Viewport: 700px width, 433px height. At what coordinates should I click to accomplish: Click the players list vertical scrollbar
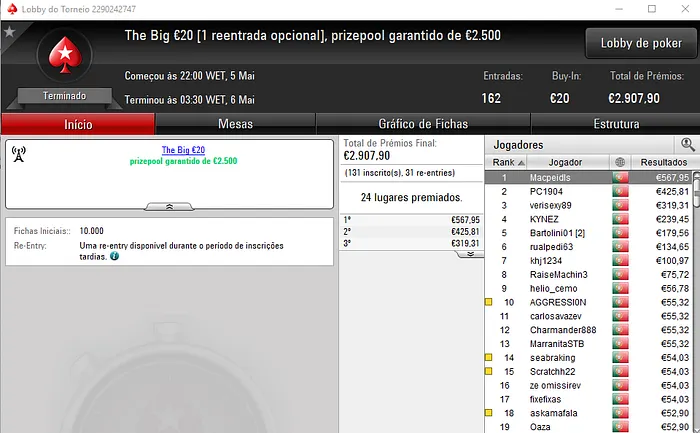pos(695,300)
